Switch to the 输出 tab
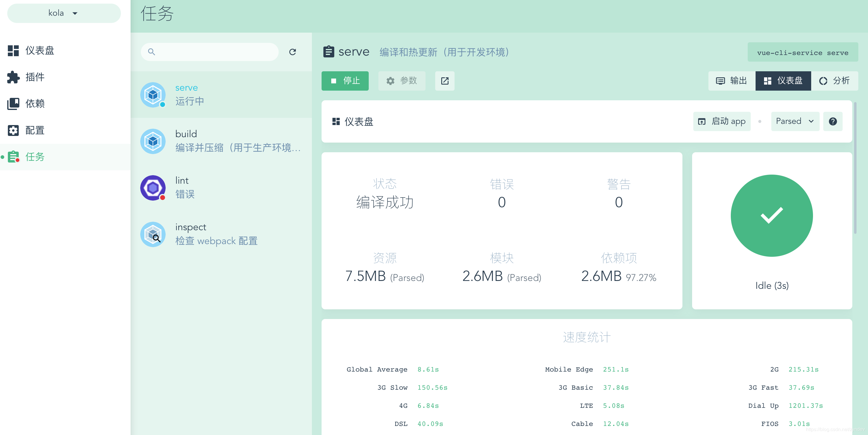Screen dimensions: 868x435 [x=731, y=81]
